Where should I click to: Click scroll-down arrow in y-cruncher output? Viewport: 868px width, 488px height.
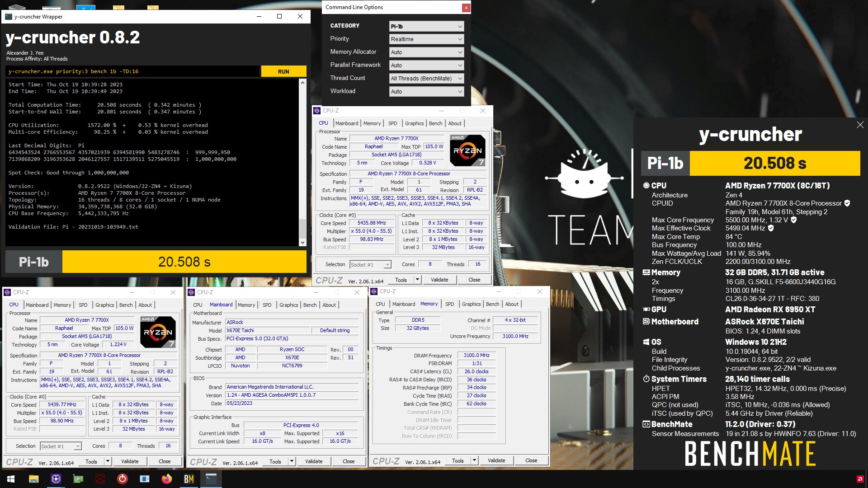[x=303, y=243]
